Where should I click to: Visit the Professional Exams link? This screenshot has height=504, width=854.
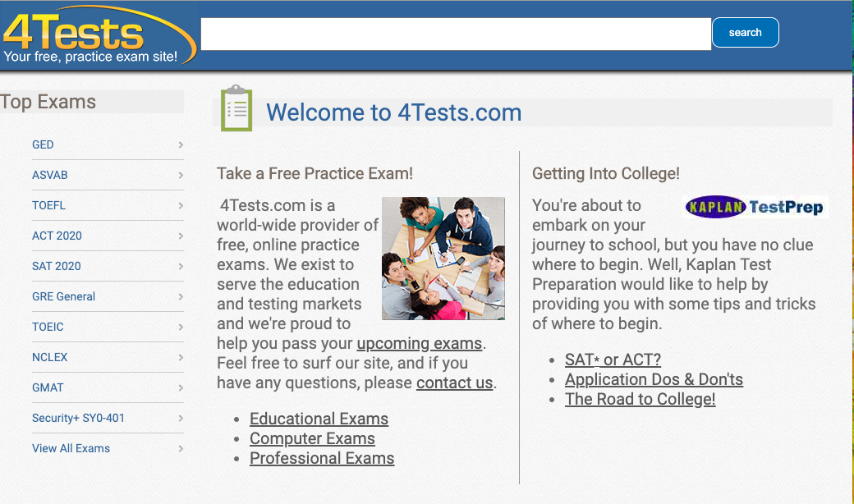click(x=322, y=458)
